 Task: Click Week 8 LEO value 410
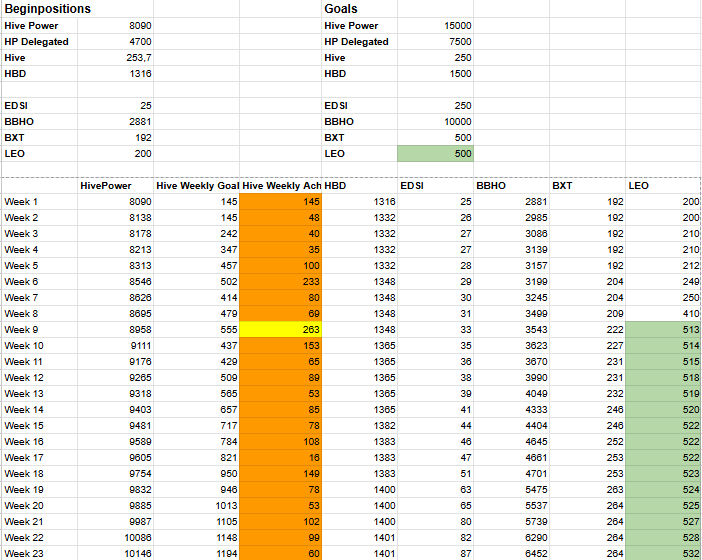[x=663, y=314]
